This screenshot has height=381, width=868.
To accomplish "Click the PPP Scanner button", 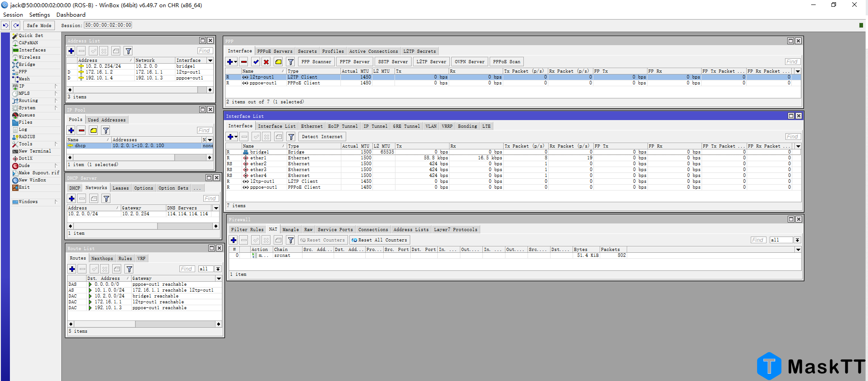I will [x=316, y=62].
